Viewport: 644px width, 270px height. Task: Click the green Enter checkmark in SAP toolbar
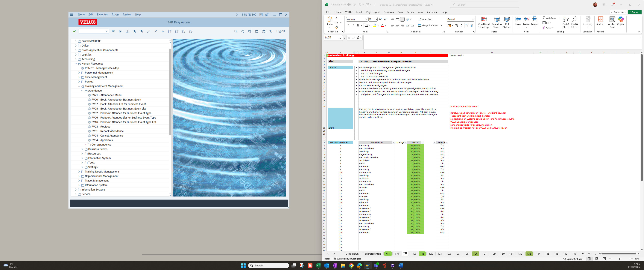coord(74,31)
